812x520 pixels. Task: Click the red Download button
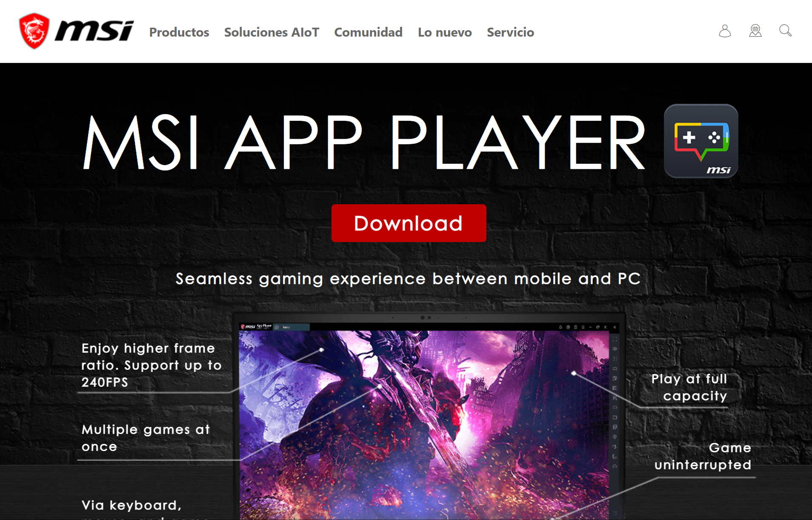click(409, 223)
